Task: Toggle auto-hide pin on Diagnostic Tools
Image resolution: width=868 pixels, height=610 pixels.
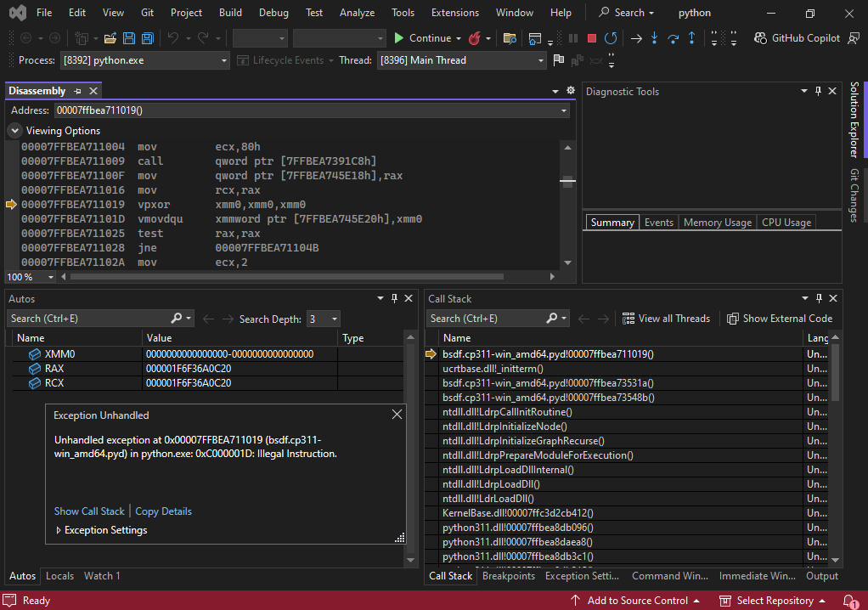Action: tap(818, 92)
